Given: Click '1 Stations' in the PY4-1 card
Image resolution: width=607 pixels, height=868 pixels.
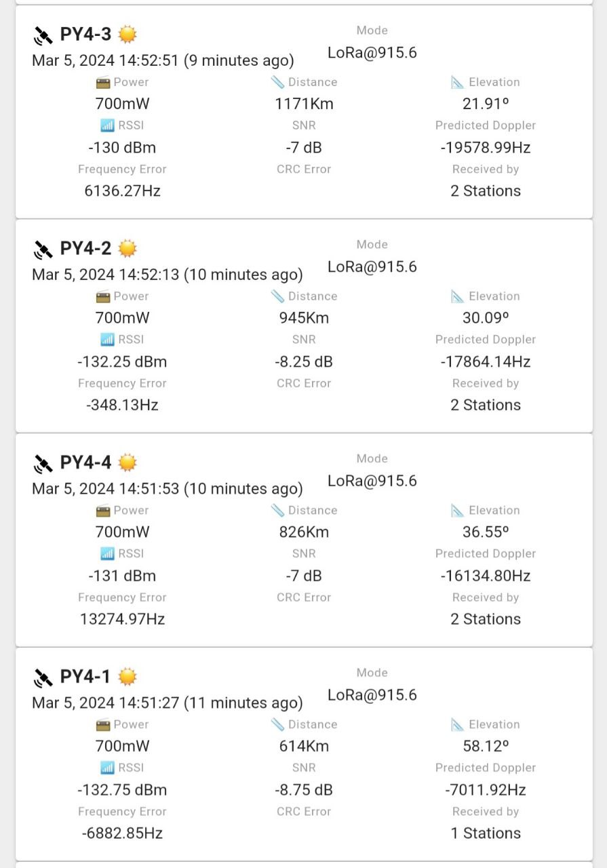Looking at the screenshot, I should 486,833.
